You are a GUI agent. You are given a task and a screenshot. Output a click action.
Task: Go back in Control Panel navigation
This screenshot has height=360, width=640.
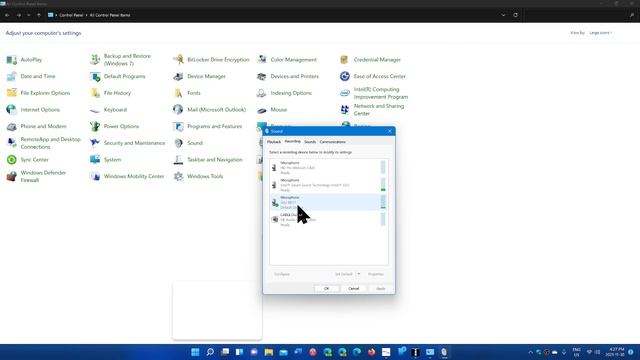click(x=7, y=15)
